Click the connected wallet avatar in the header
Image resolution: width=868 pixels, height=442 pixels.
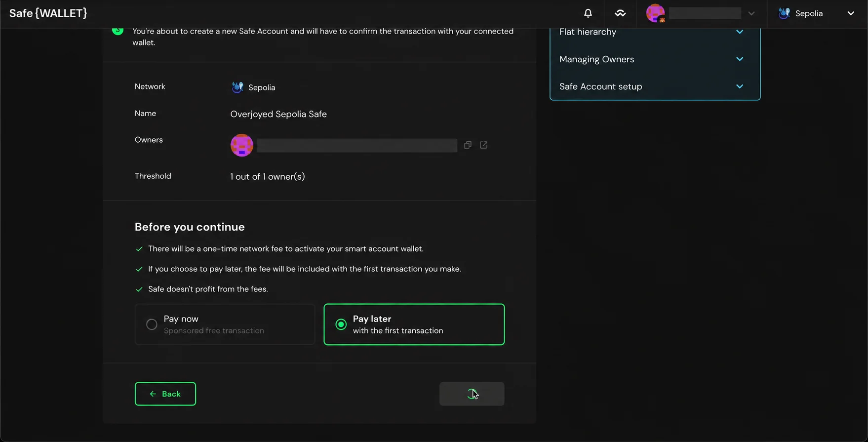pyautogui.click(x=656, y=13)
